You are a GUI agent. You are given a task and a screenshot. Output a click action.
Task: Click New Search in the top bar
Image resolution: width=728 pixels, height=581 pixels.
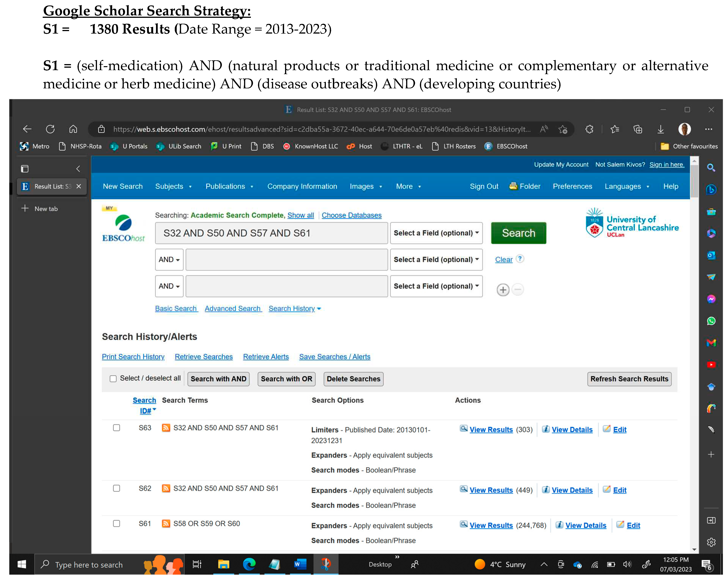pos(123,187)
